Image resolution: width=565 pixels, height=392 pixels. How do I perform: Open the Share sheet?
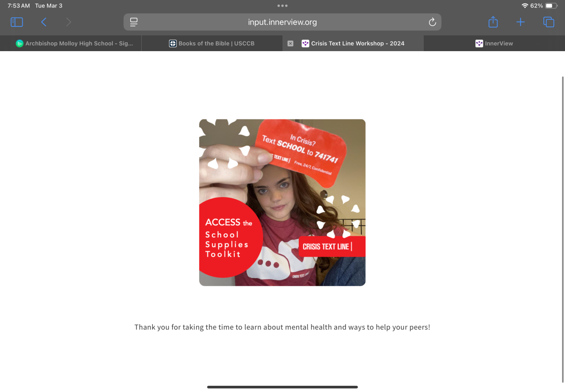[x=493, y=22]
